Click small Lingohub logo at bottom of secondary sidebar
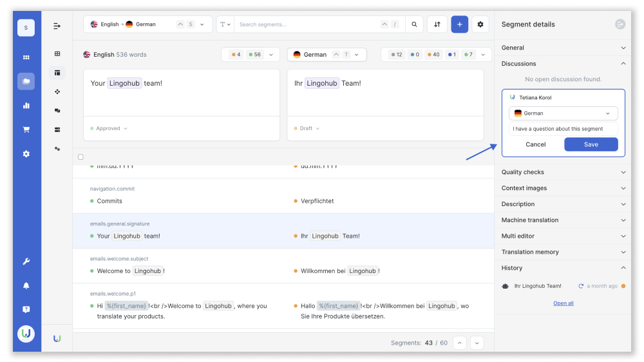644x362 pixels. 57,339
